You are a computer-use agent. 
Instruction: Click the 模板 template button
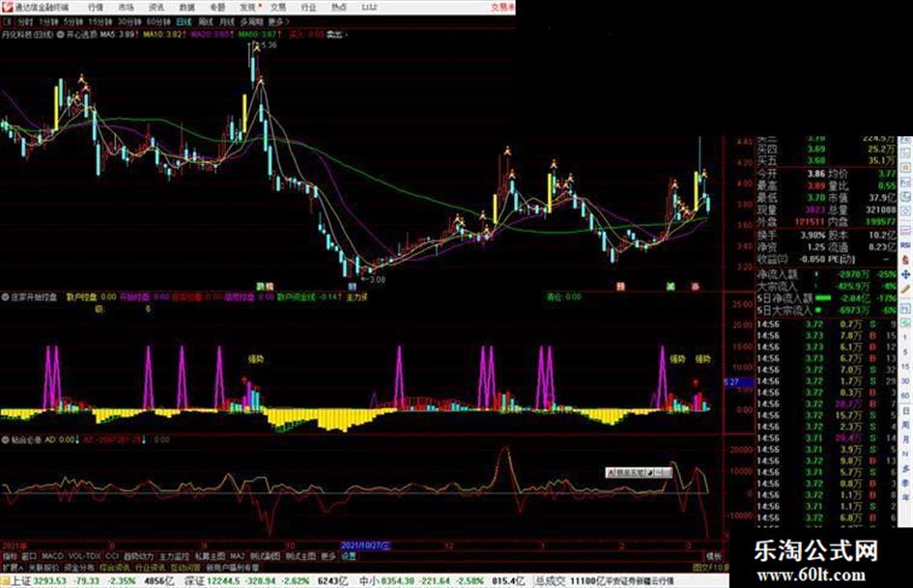coord(714,556)
